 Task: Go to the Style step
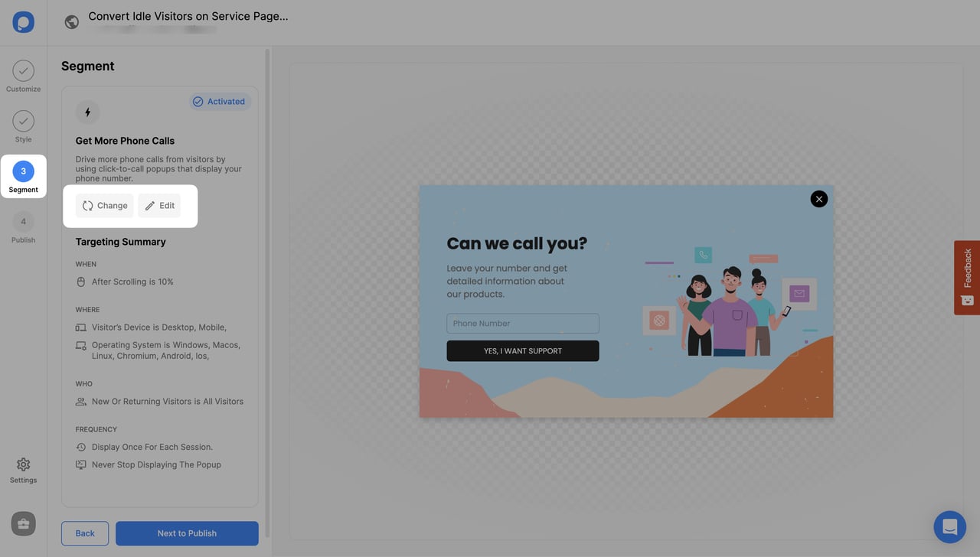(23, 127)
